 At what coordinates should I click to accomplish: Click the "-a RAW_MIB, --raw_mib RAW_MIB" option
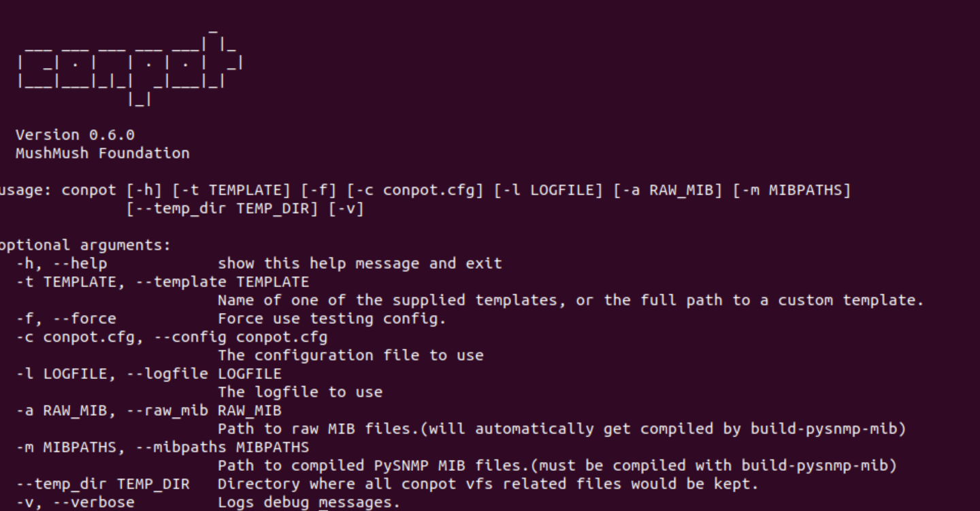point(148,410)
